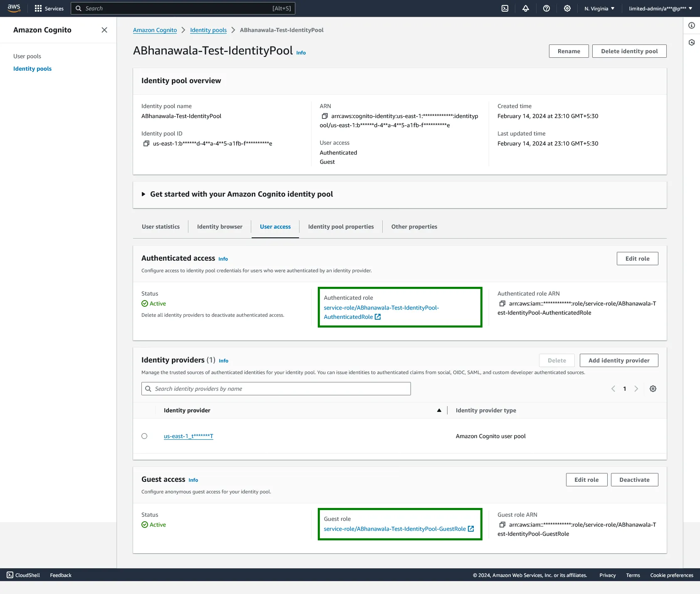700x594 pixels.
Task: Select the us-east-1_t*******T provider radio button
Action: [x=144, y=436]
